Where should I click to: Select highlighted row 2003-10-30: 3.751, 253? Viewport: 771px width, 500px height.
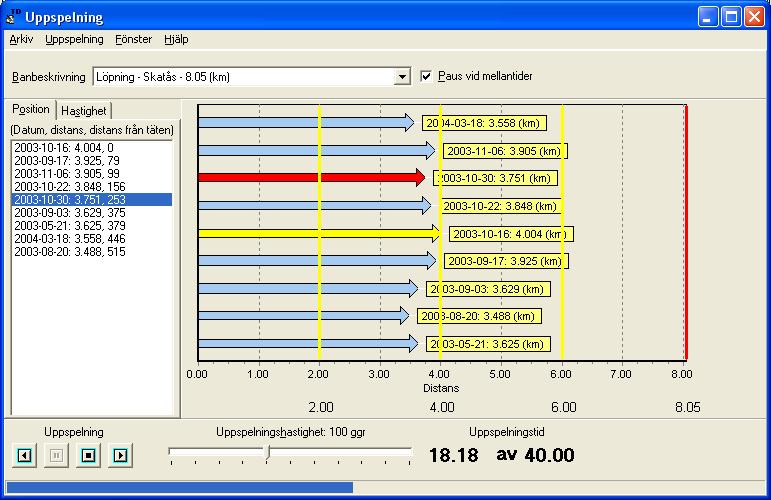(92, 200)
